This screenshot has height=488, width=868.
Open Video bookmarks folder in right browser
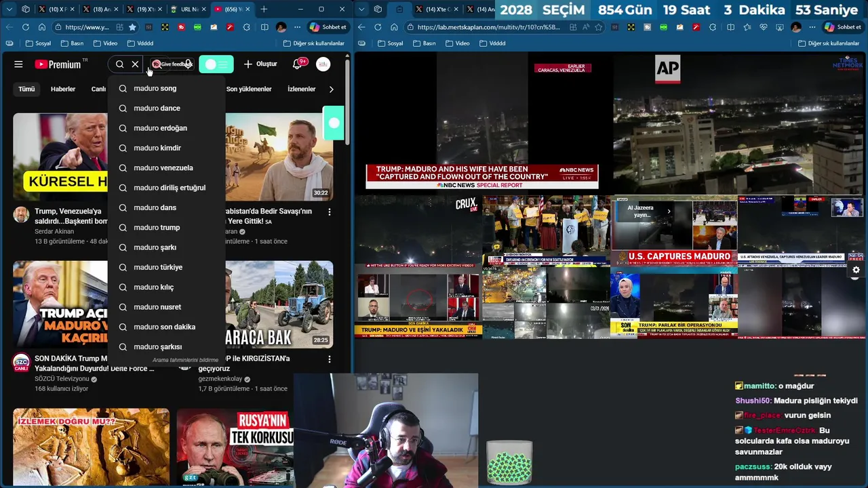(457, 43)
